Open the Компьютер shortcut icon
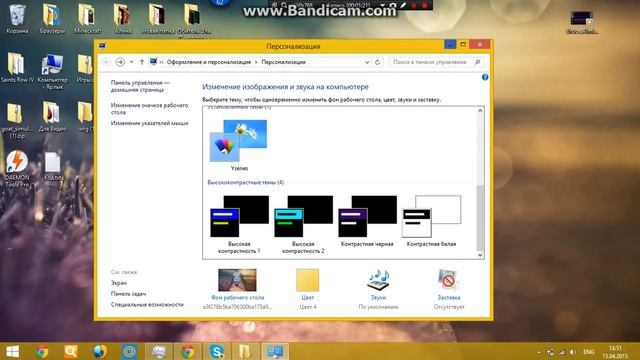This screenshot has height=360, width=640. coord(52,71)
